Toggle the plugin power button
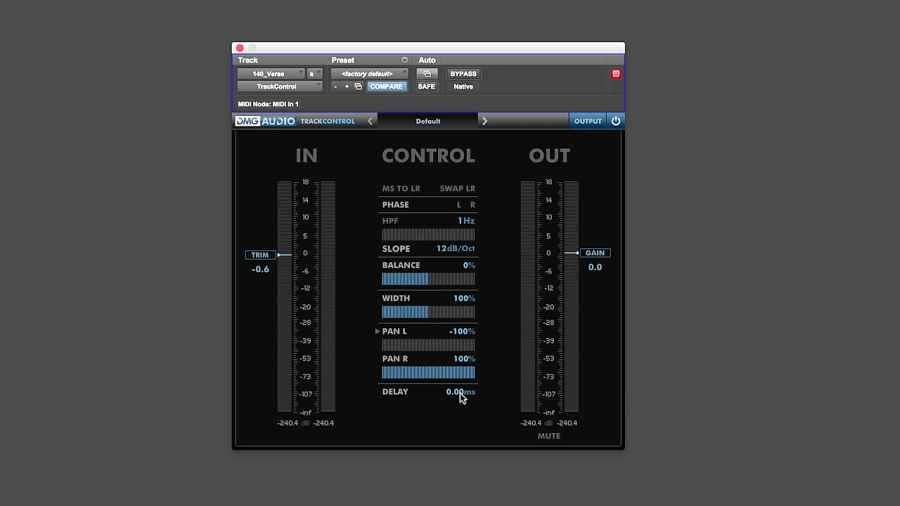 point(615,121)
